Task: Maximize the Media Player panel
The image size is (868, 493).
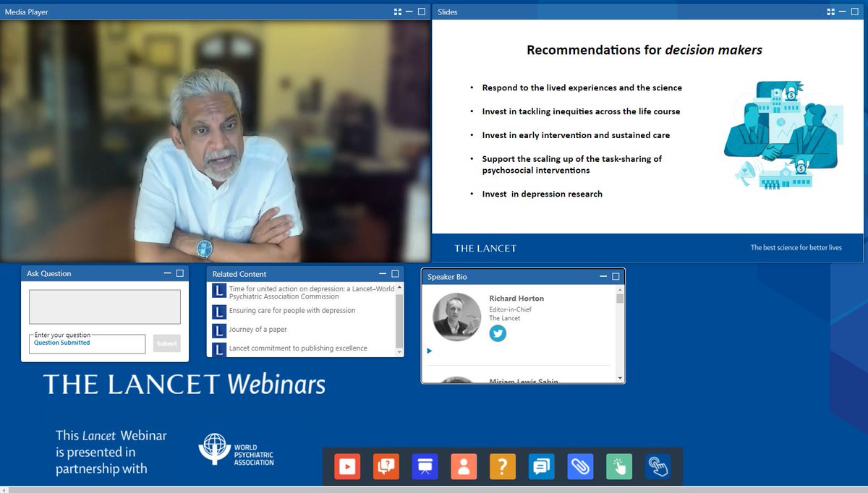Action: coord(420,12)
